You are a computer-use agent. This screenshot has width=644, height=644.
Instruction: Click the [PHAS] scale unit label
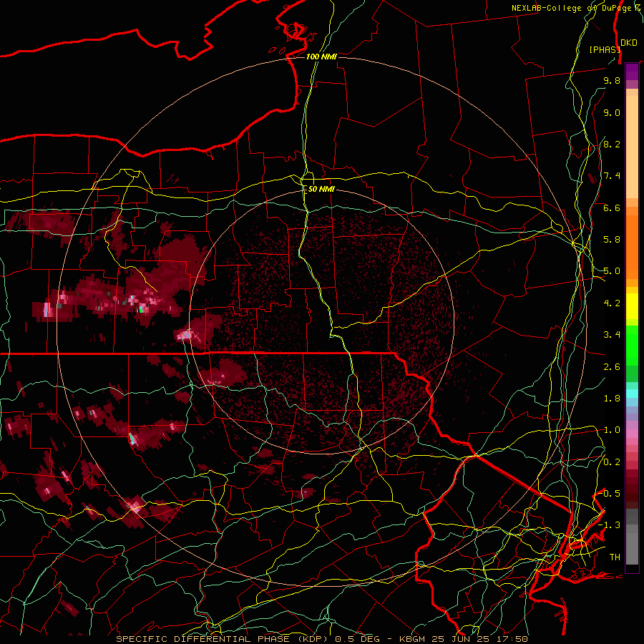pos(605,50)
